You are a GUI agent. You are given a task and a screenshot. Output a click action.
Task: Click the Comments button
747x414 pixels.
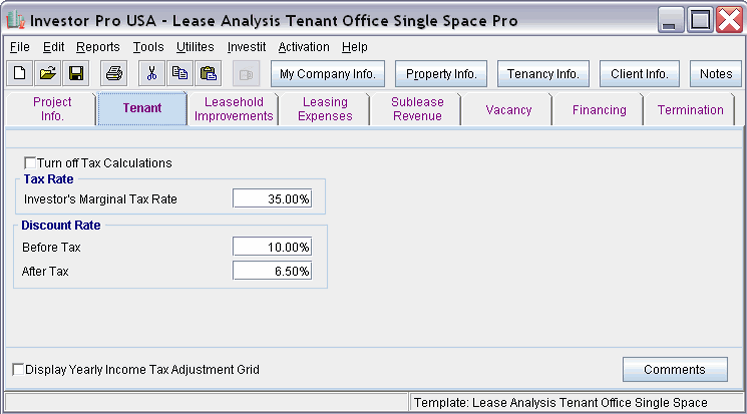pos(674,370)
